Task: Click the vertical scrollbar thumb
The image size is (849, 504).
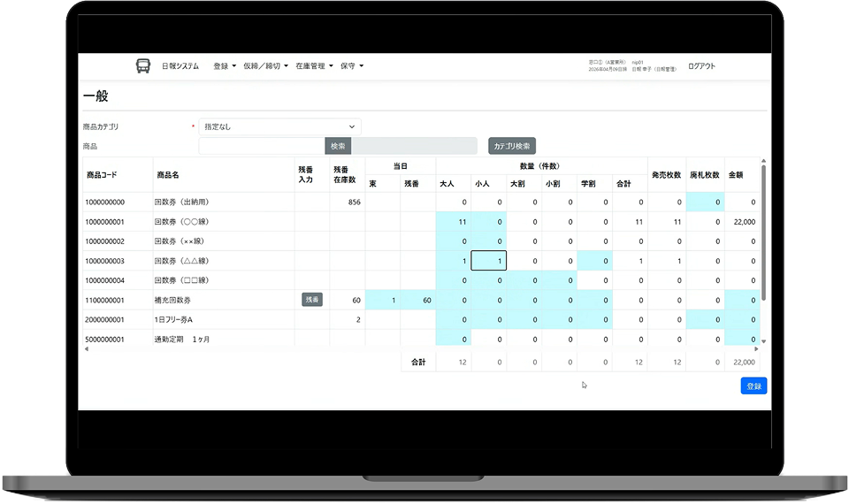Action: 763,233
